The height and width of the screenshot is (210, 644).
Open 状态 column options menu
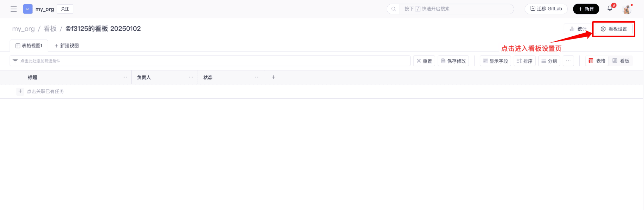pyautogui.click(x=257, y=77)
